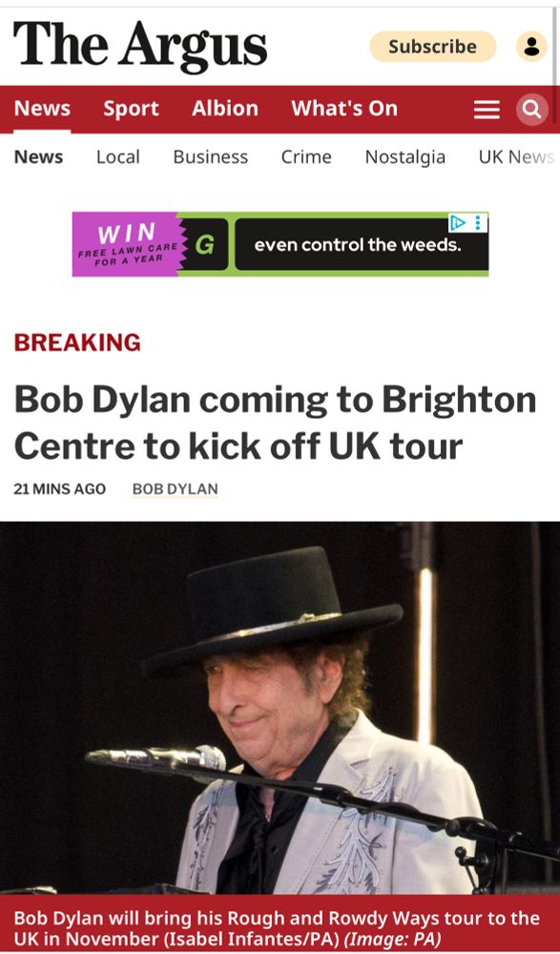
Task: Click the green G logo in ad
Action: 204,244
